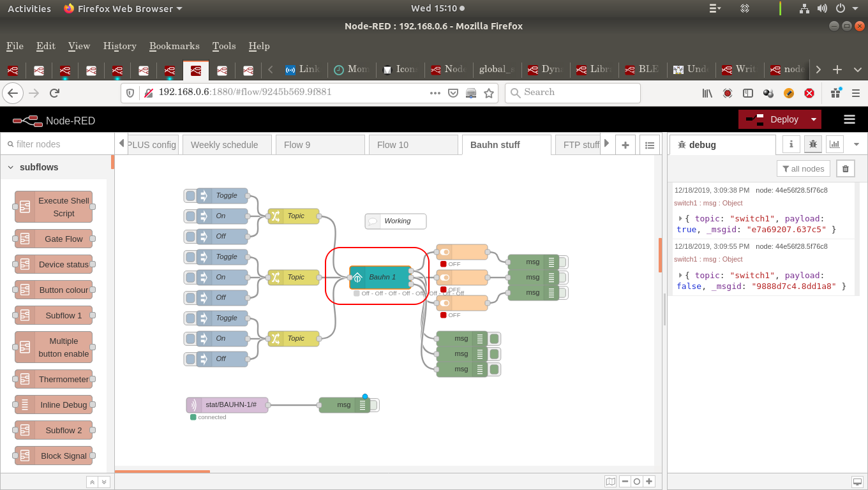Add a new flow with plus icon
This screenshot has height=490, width=868.
[x=625, y=145]
